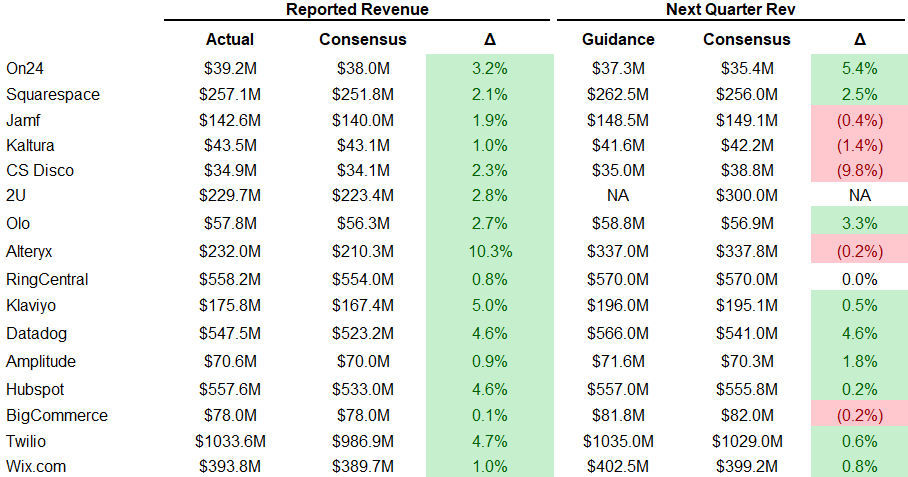Select Twilio next quarter consensus $1029.0M

[x=747, y=441]
